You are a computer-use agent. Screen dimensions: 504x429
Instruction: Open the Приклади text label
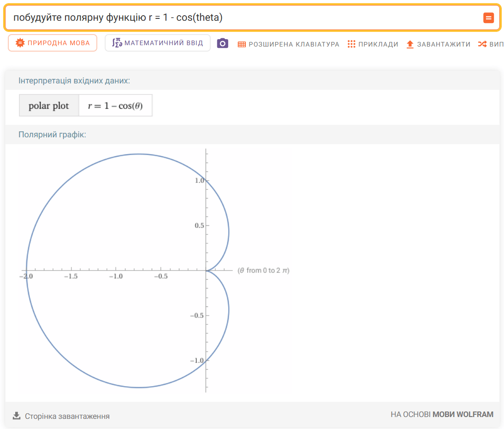pos(378,44)
